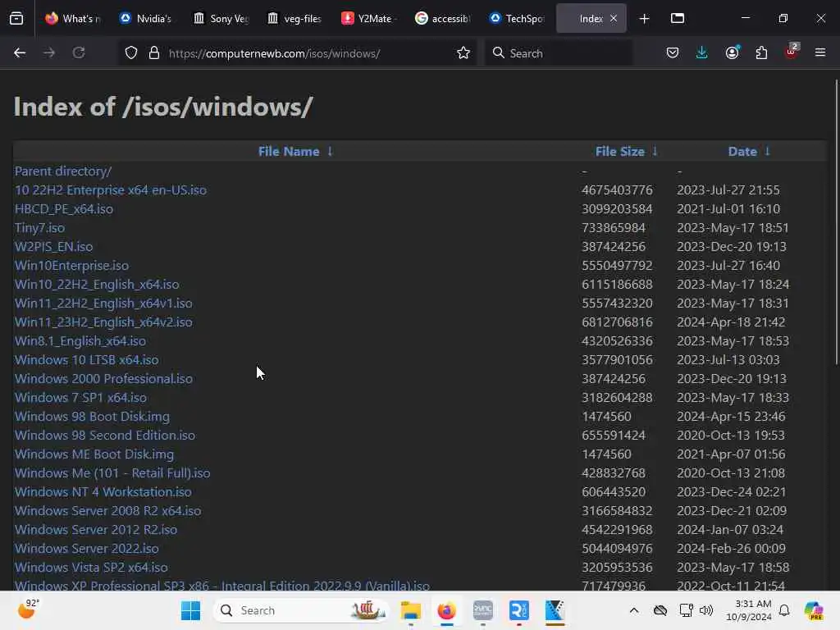Open the notification bell icon
This screenshot has height=630, width=840.
(784, 610)
